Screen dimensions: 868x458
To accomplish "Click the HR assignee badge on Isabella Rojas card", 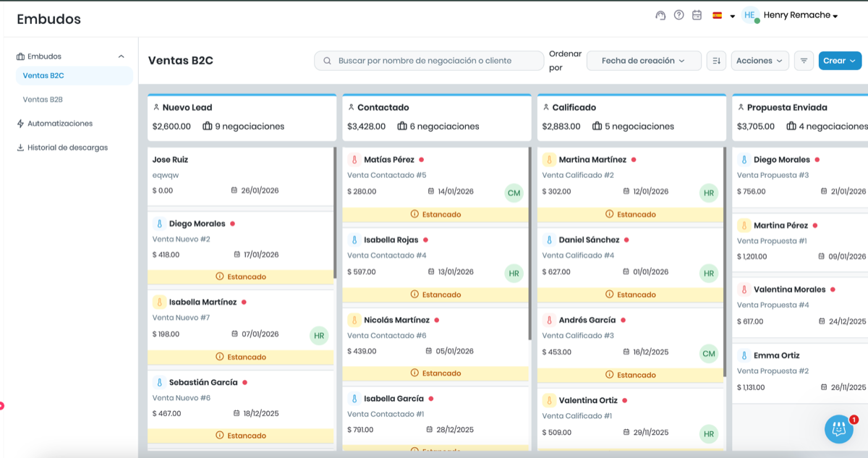I will click(x=514, y=273).
